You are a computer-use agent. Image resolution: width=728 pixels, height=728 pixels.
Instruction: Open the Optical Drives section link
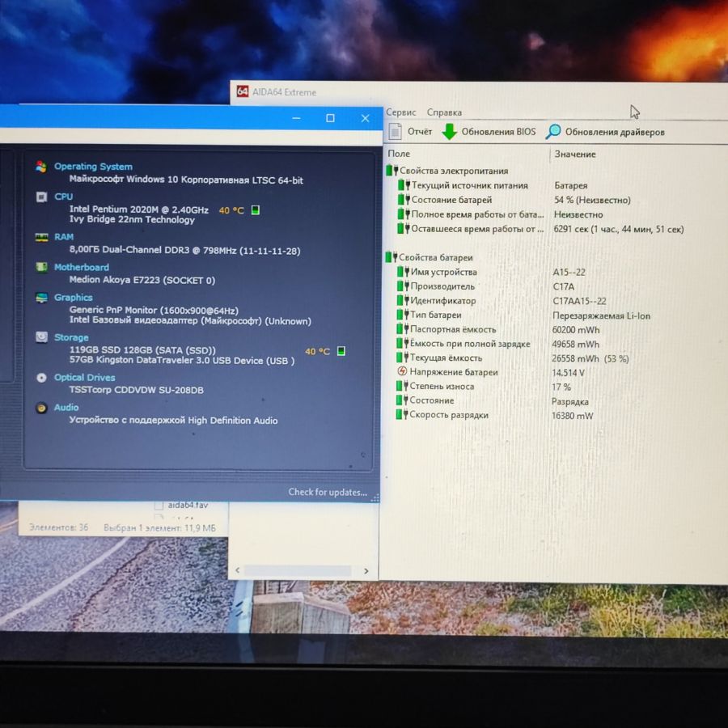click(84, 378)
